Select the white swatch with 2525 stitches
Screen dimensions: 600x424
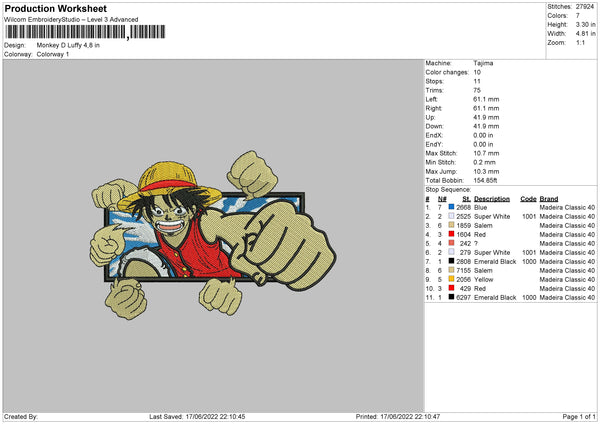click(x=452, y=216)
